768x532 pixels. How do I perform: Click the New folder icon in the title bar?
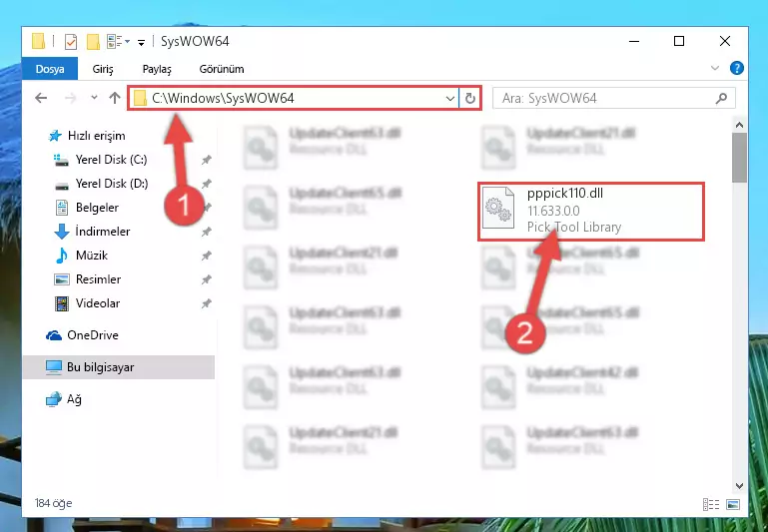[93, 42]
